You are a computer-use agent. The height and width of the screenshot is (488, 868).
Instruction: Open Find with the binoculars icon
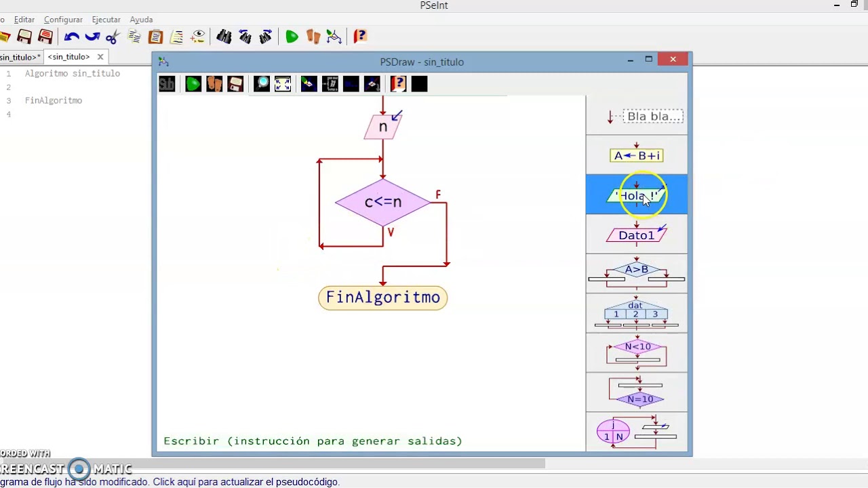click(x=224, y=37)
